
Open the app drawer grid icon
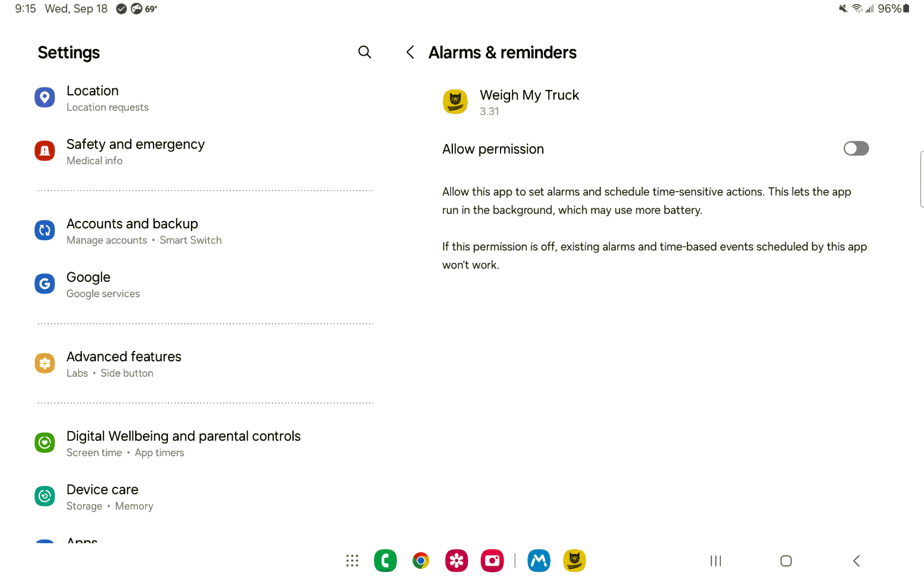click(x=352, y=560)
